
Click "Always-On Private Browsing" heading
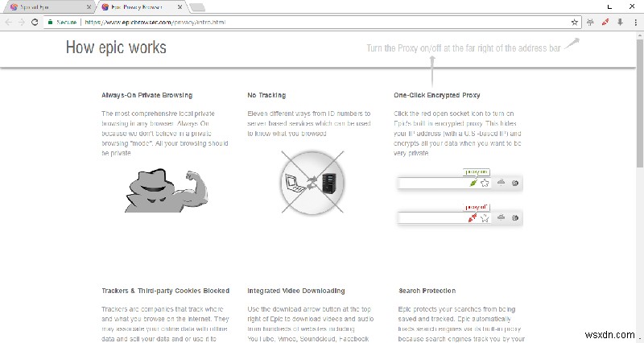point(147,95)
